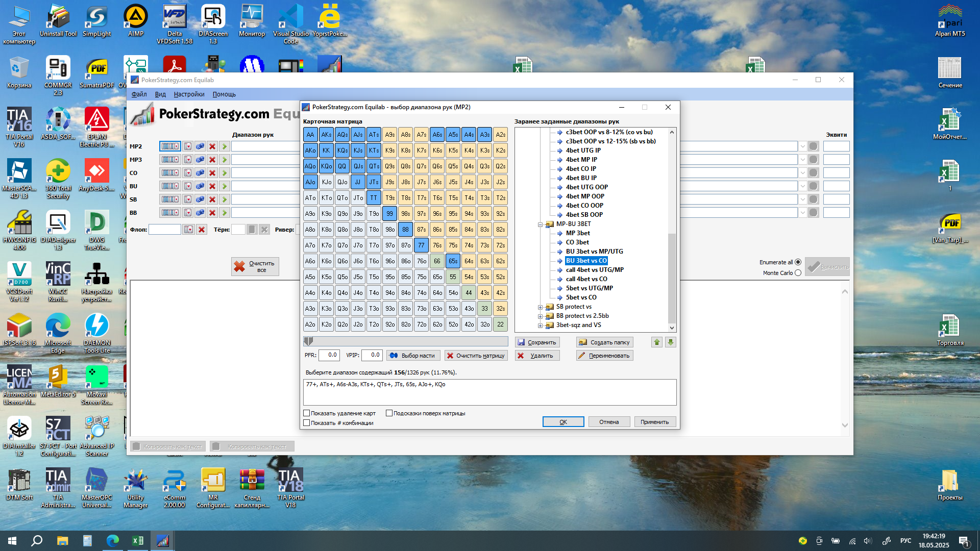The width and height of the screenshot is (980, 551).
Task: Select Monte Carlo radio button
Action: pos(798,273)
